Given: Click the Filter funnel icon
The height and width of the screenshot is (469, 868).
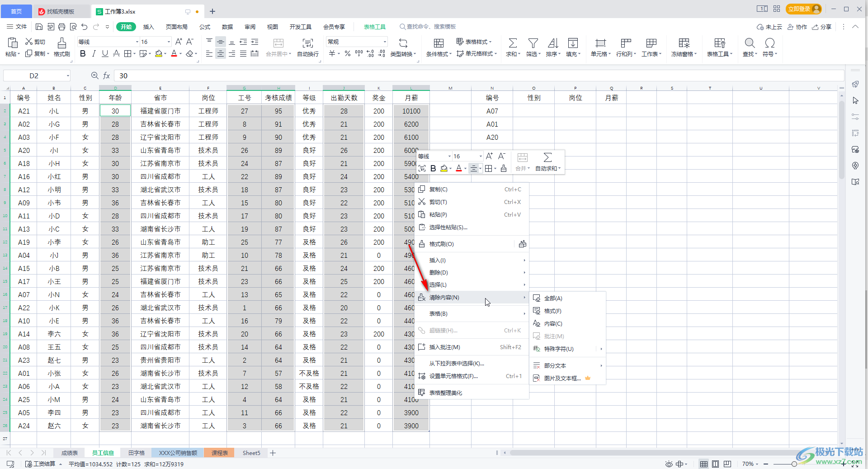Looking at the screenshot, I should coord(533,43).
